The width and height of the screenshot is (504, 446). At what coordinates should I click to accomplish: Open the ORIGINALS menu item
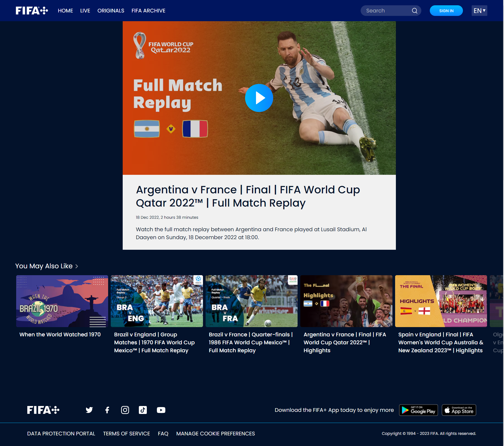111,11
